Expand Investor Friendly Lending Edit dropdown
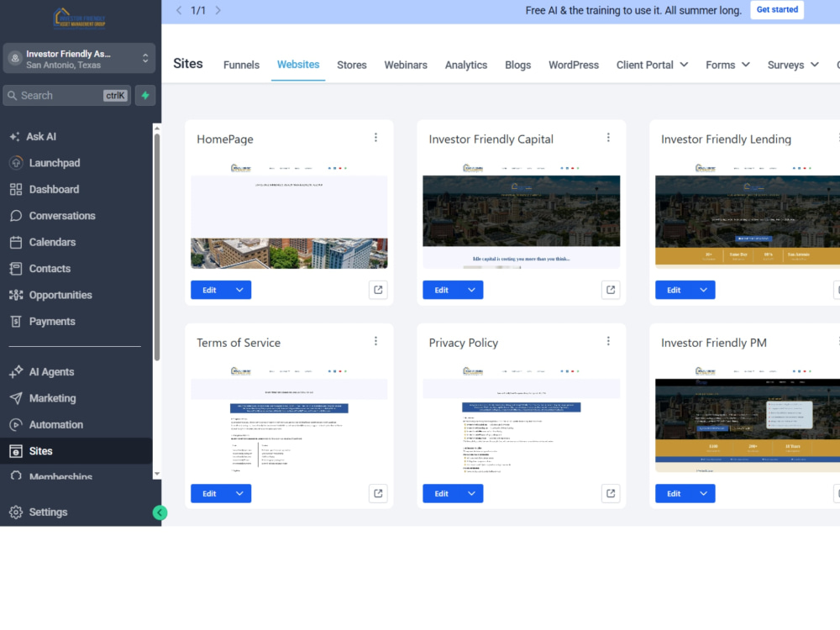 [704, 290]
